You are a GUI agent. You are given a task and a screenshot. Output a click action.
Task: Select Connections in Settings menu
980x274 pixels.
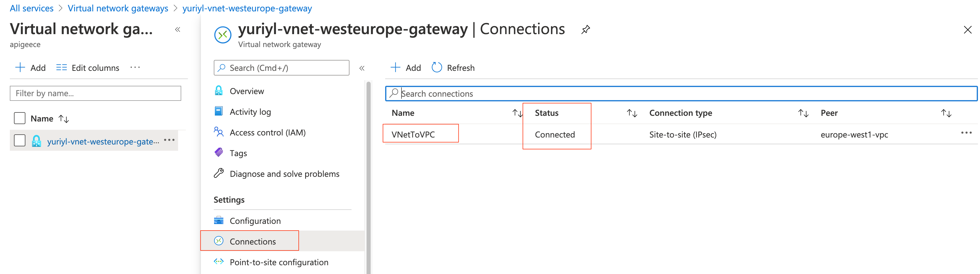(283, 241)
